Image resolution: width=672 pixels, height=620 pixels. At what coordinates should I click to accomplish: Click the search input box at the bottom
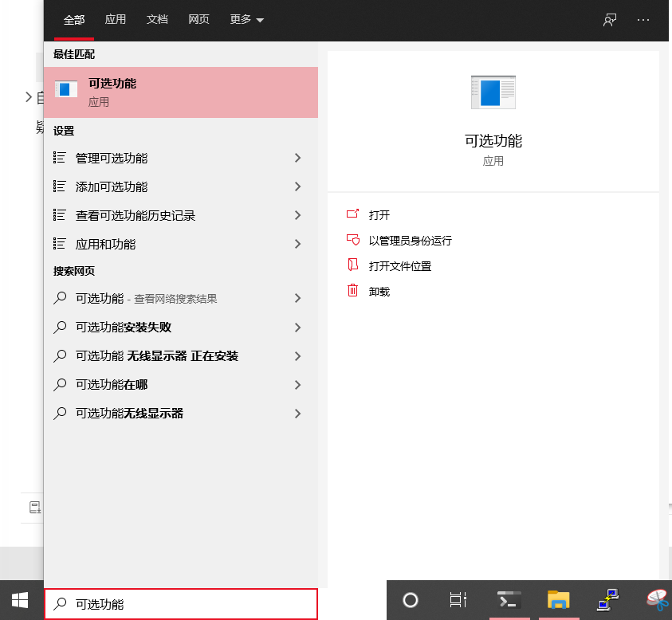tap(181, 604)
